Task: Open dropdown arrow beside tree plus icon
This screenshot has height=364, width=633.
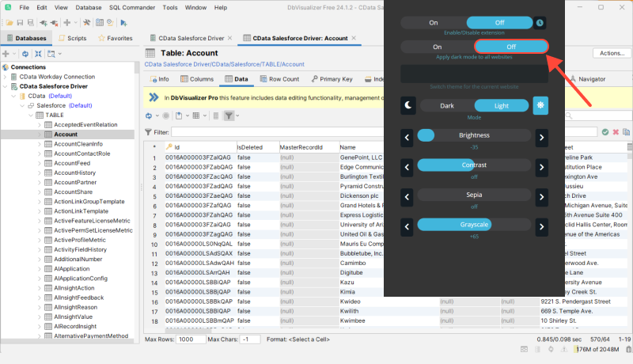Action: click(14, 54)
